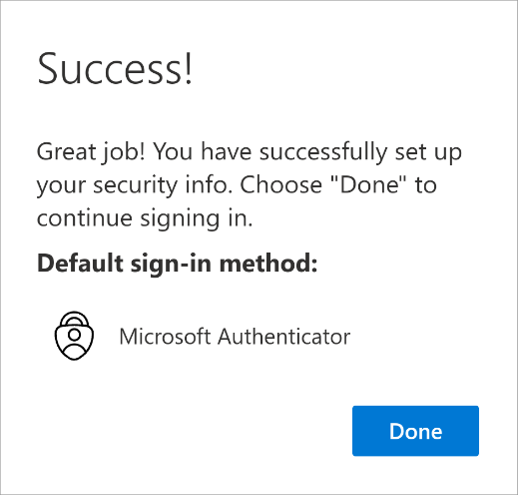
Task: Click the Success! heading
Action: tap(115, 69)
